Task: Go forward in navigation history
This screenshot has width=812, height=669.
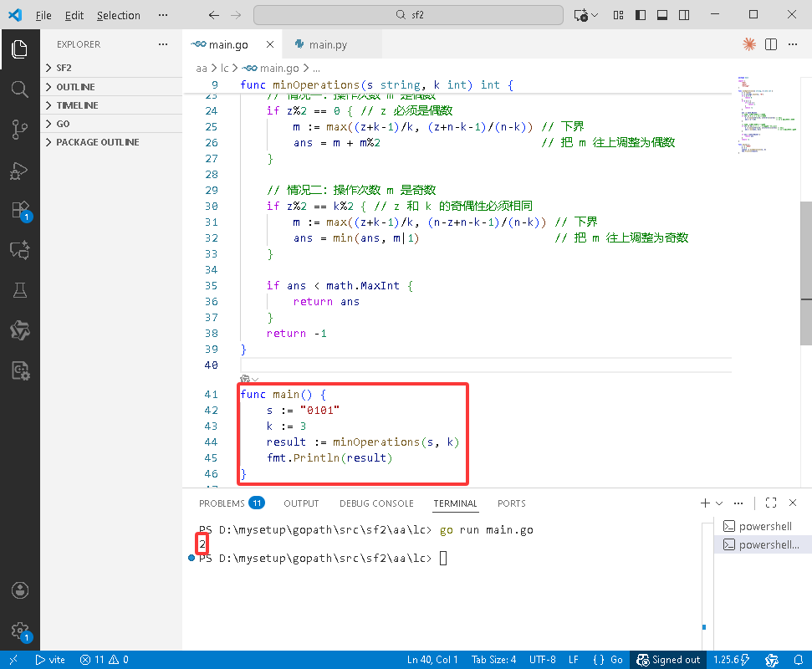Action: pos(236,15)
